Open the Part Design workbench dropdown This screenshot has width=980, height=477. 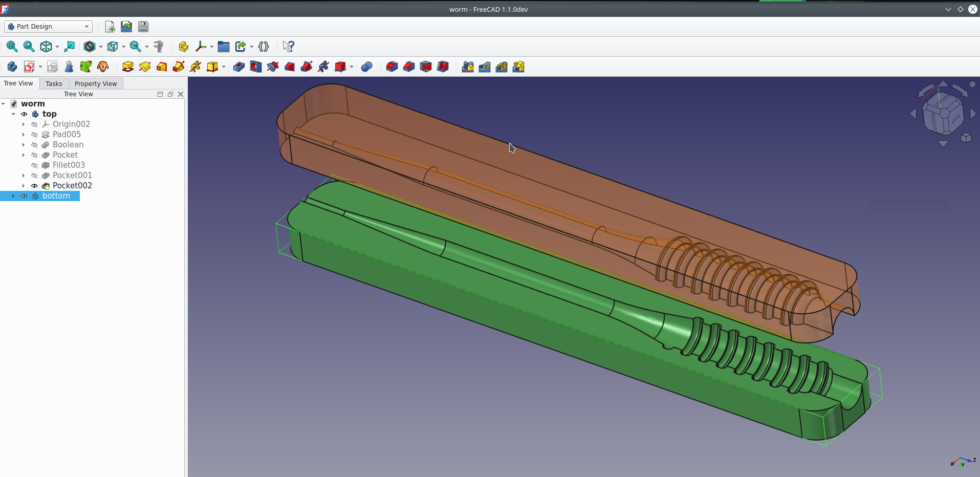49,27
